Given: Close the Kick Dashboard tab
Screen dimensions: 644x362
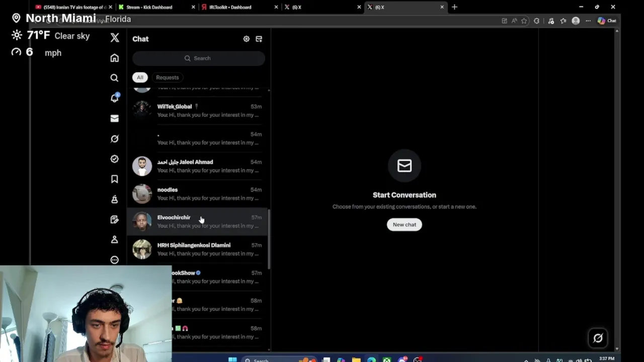Looking at the screenshot, I should (x=194, y=7).
